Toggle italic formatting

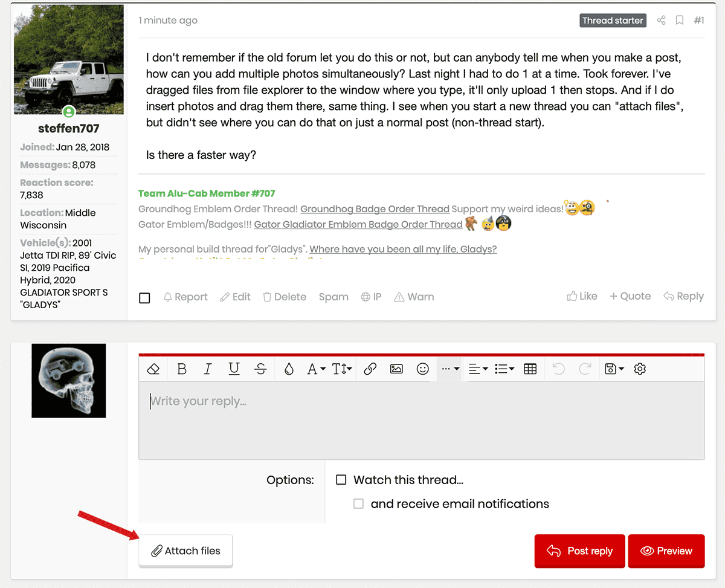click(x=208, y=369)
